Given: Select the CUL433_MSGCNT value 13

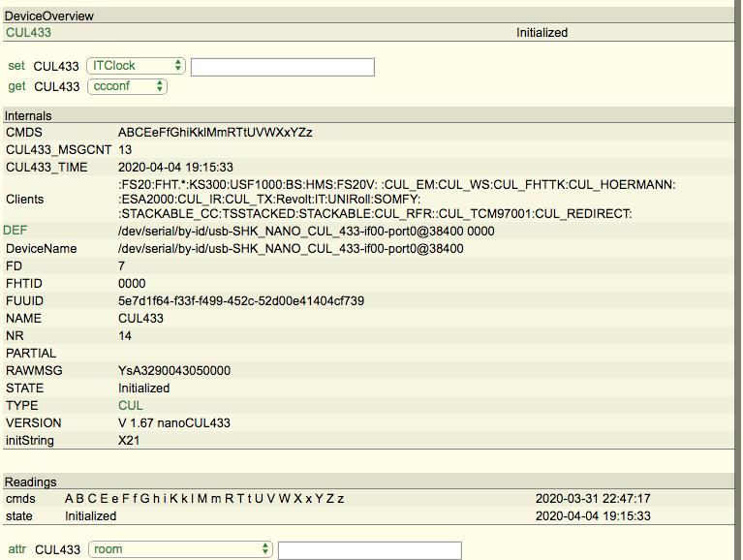Looking at the screenshot, I should [x=125, y=150].
